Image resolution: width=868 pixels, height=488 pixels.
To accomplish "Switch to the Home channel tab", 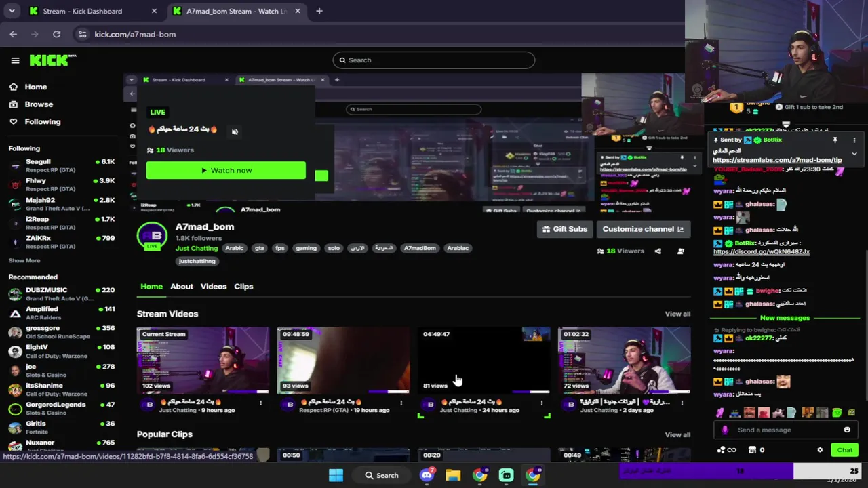I will 151,287.
